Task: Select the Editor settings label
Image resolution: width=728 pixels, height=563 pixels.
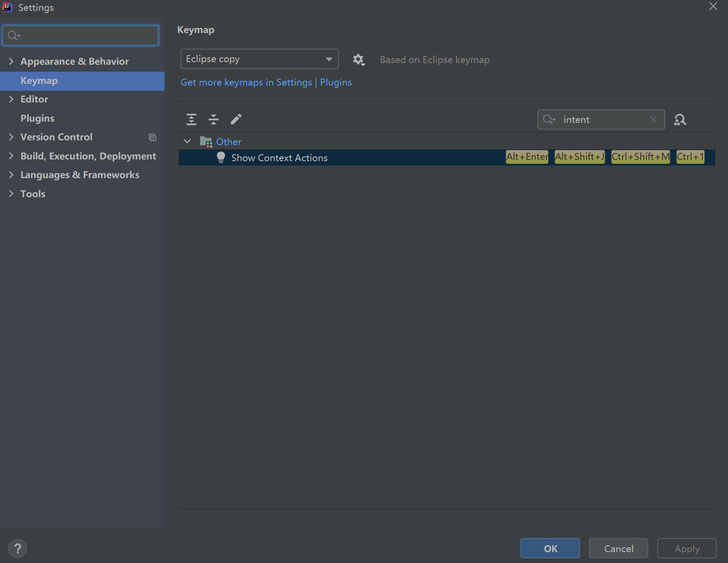Action: pos(34,99)
